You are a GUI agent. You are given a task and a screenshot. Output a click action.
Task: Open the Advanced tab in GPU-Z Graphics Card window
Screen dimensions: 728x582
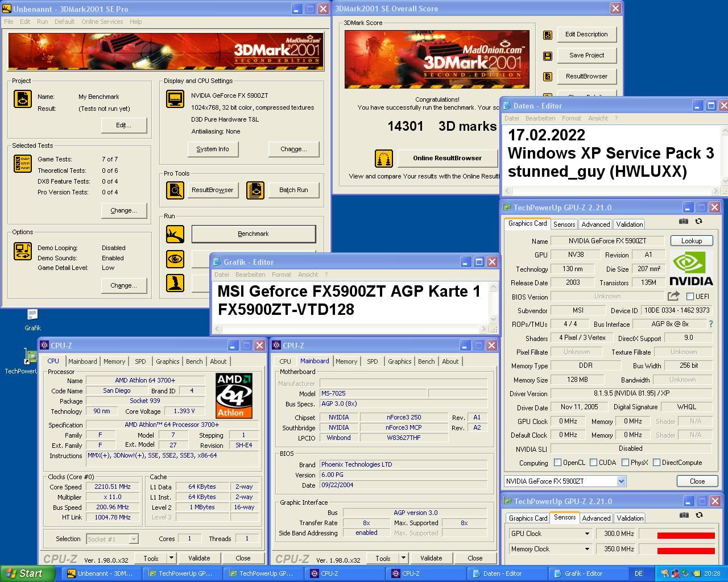595,225
